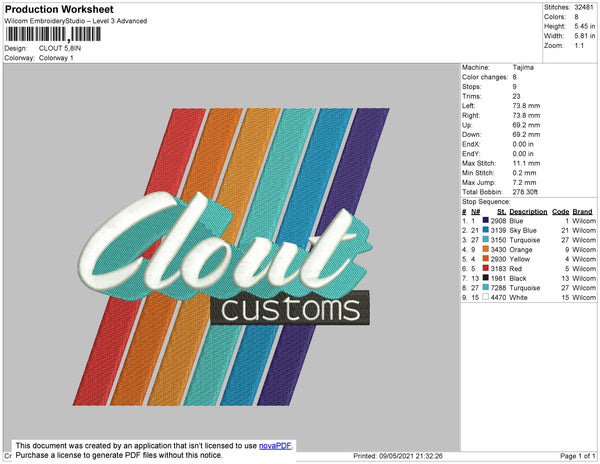Viewport: 600px width, 464px height.
Task: Select the 'Sky Blue' description text
Action: pos(523,230)
